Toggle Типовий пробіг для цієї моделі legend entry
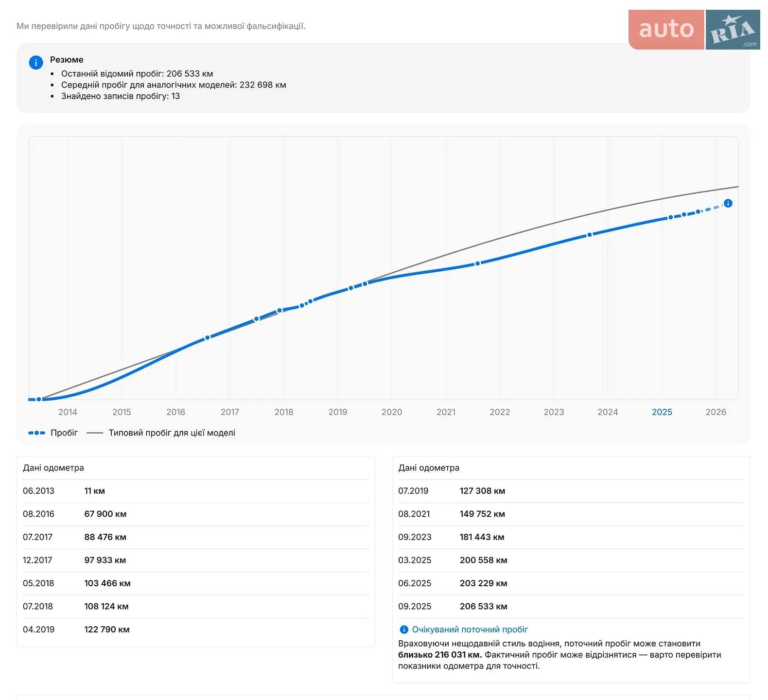This screenshot has width=768, height=700. (161, 433)
